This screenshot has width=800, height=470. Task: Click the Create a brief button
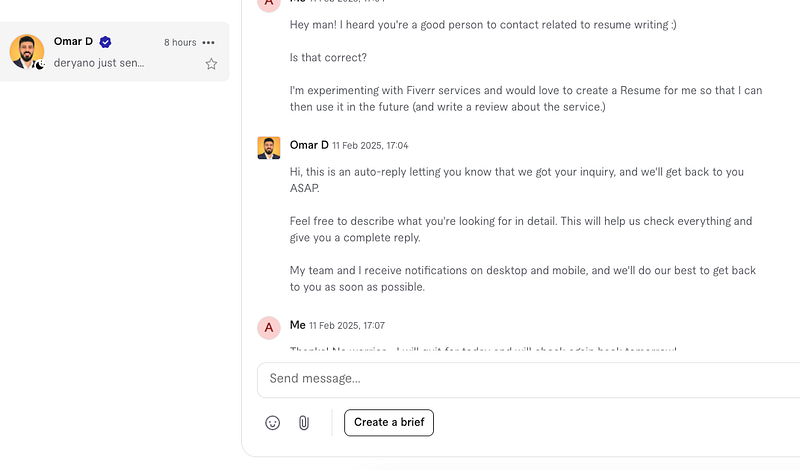pos(389,423)
